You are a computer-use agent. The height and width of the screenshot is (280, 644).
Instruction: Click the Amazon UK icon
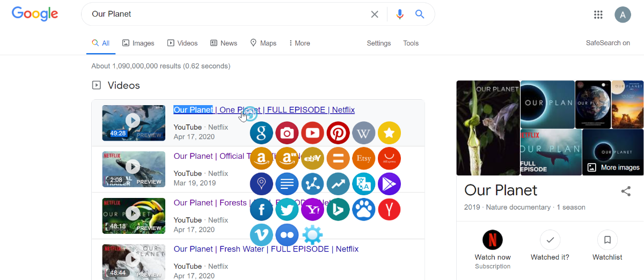[x=287, y=158]
